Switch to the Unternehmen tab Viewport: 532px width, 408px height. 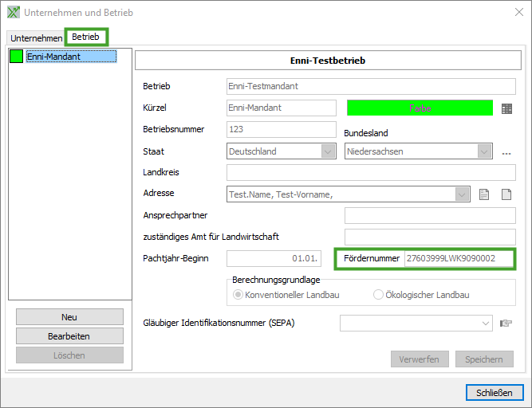36,38
